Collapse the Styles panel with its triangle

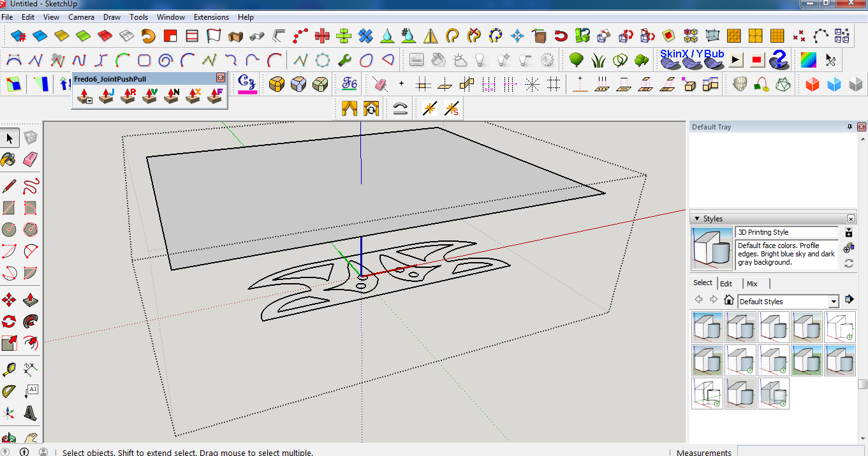tap(697, 218)
